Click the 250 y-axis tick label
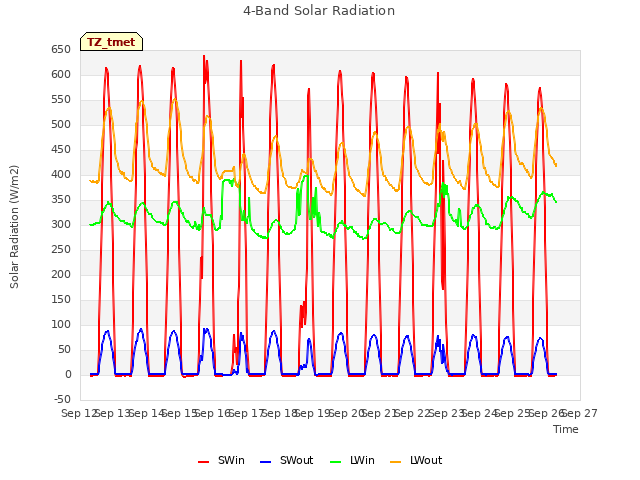This screenshot has height=480, width=640. (x=61, y=250)
